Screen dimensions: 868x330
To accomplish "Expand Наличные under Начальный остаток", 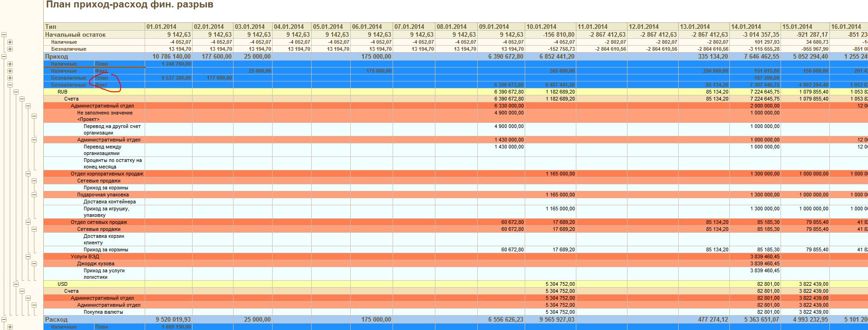I will [10, 42].
